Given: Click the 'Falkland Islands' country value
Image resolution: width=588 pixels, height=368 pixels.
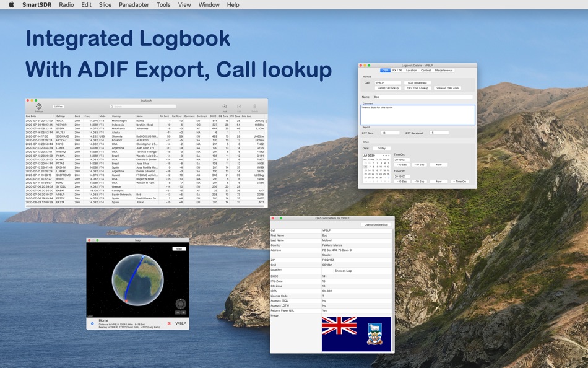Looking at the screenshot, I should coord(332,245).
